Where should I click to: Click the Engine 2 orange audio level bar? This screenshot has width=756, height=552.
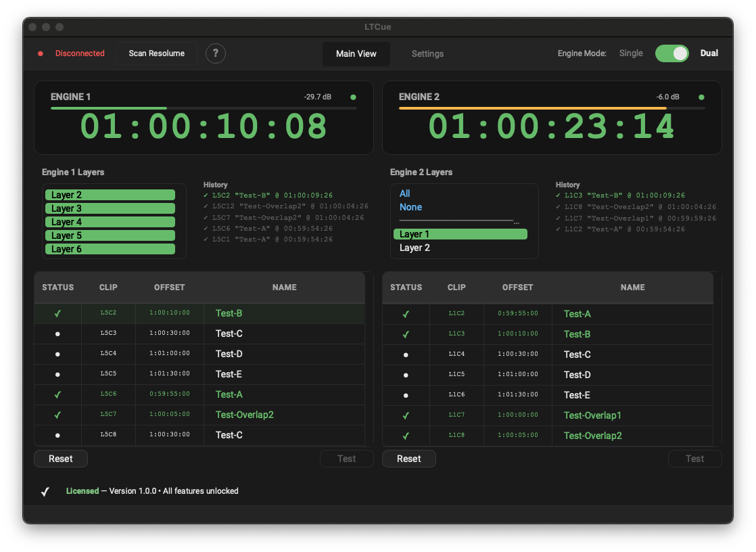tap(532, 108)
